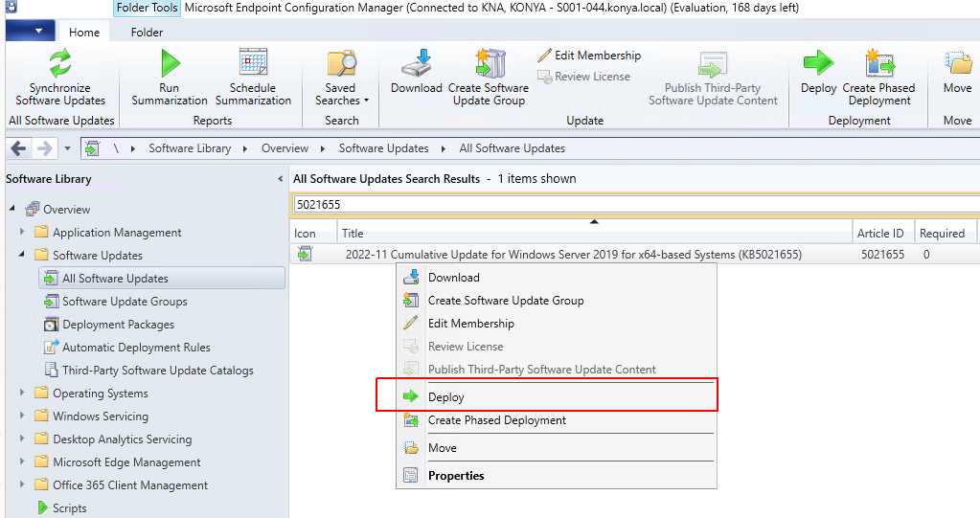The height and width of the screenshot is (518, 980).
Task: Choose Create Phased Deployment in context menu
Action: [x=557, y=420]
